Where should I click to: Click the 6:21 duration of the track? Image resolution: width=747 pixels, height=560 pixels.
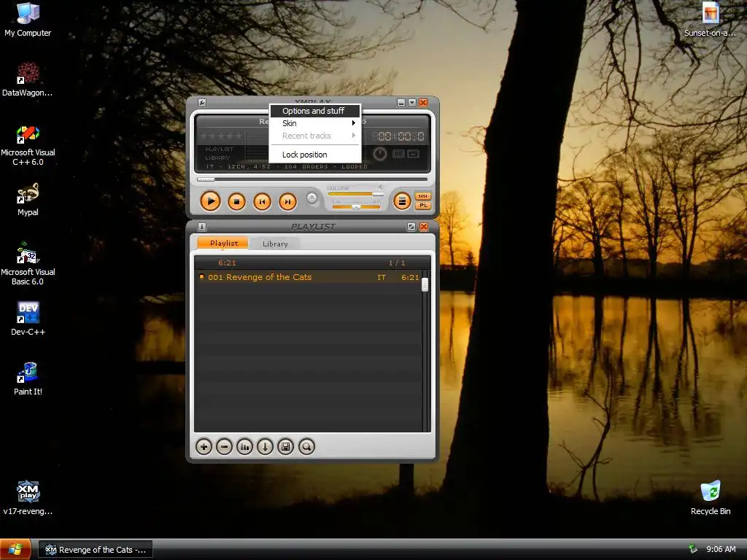410,277
